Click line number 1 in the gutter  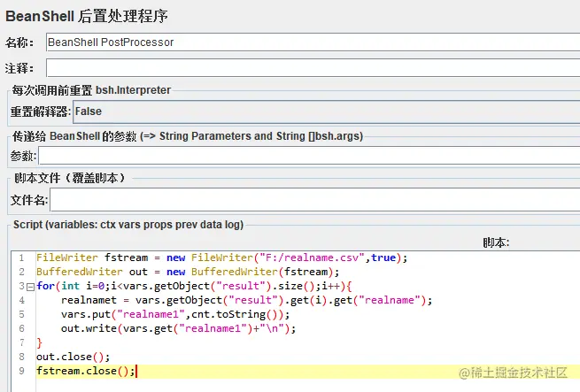21,257
